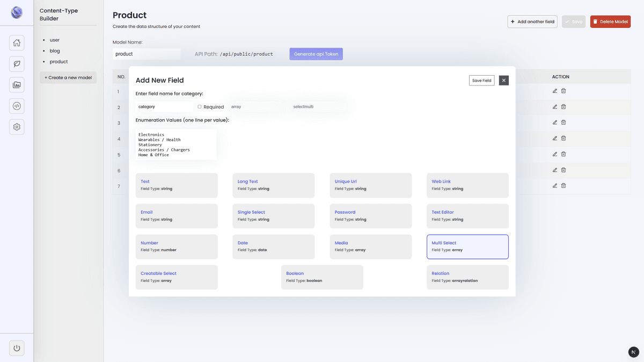Click Create a new model button
This screenshot has width=644, height=362.
[68, 77]
